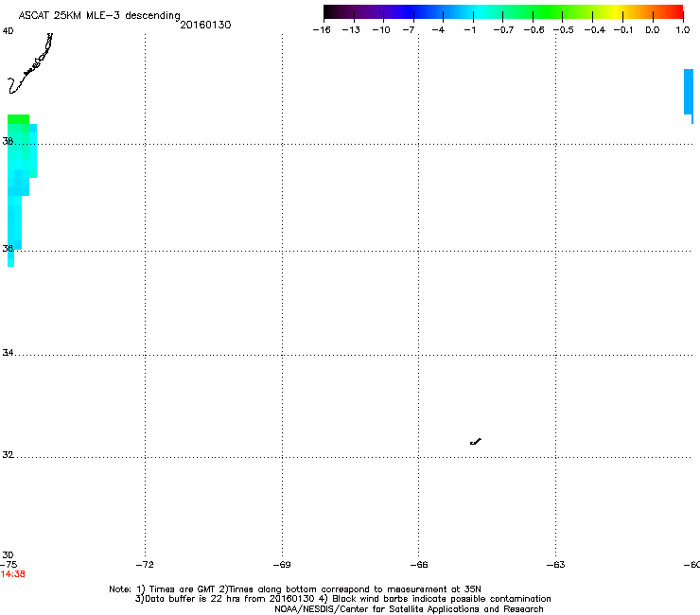
Task: Select the green-cyan data swath near 38N
Action: click(x=22, y=190)
